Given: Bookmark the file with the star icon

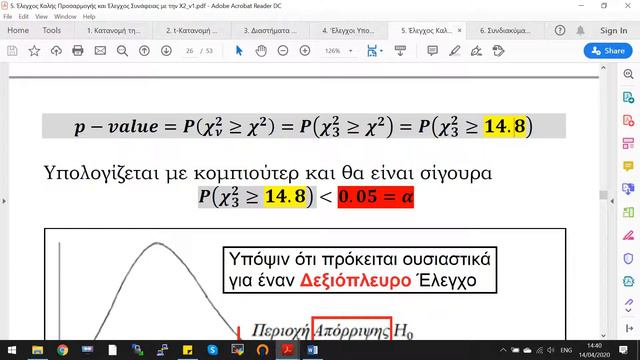Looking at the screenshot, I should pyautogui.click(x=34, y=51).
